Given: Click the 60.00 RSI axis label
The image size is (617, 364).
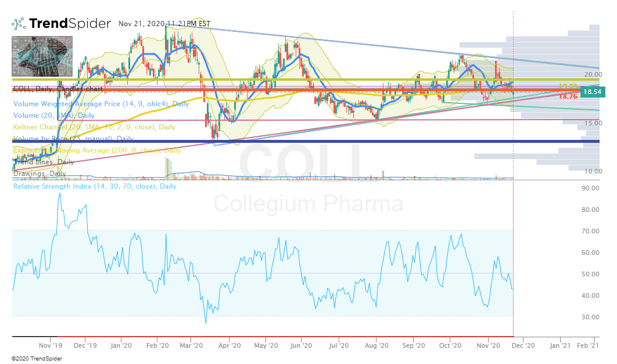Looking at the screenshot, I should (x=590, y=253).
